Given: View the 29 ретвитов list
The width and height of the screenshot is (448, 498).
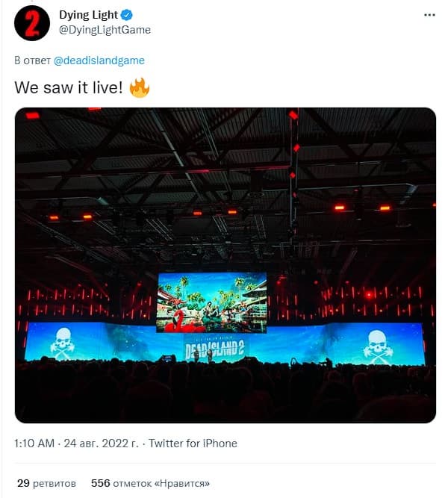Looking at the screenshot, I should [x=47, y=483].
